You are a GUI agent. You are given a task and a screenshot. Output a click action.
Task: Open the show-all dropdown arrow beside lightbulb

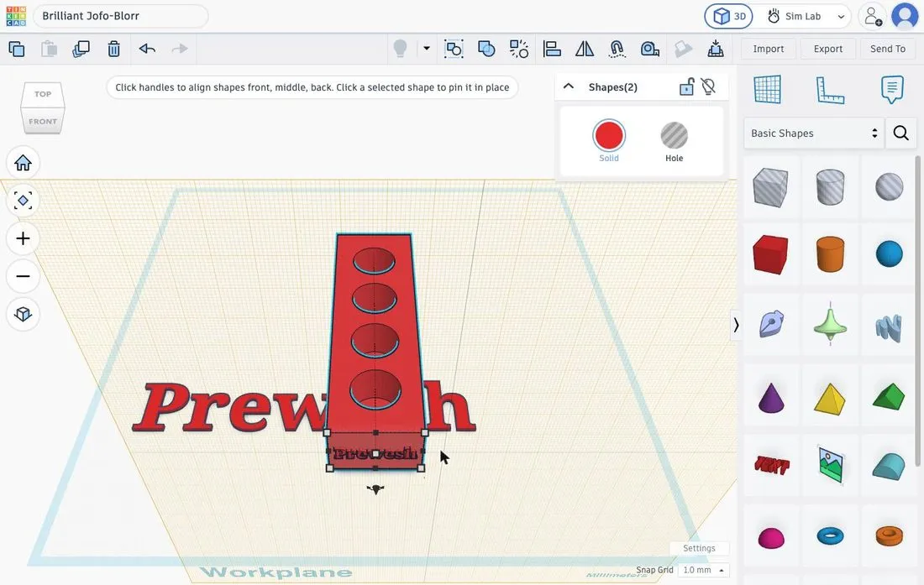(x=427, y=48)
